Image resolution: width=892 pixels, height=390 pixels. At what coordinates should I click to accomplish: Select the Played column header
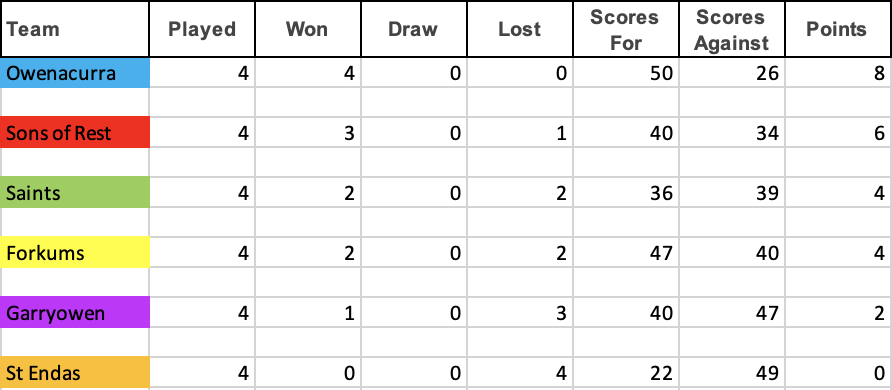pyautogui.click(x=202, y=29)
